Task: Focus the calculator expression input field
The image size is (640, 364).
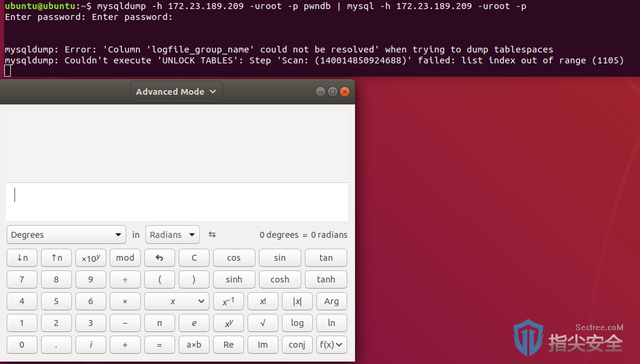Action: tap(177, 202)
